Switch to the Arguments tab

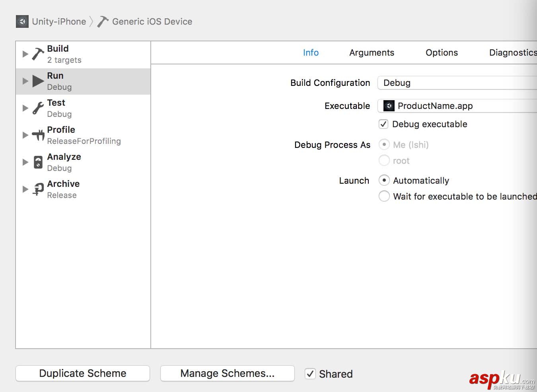tap(372, 52)
